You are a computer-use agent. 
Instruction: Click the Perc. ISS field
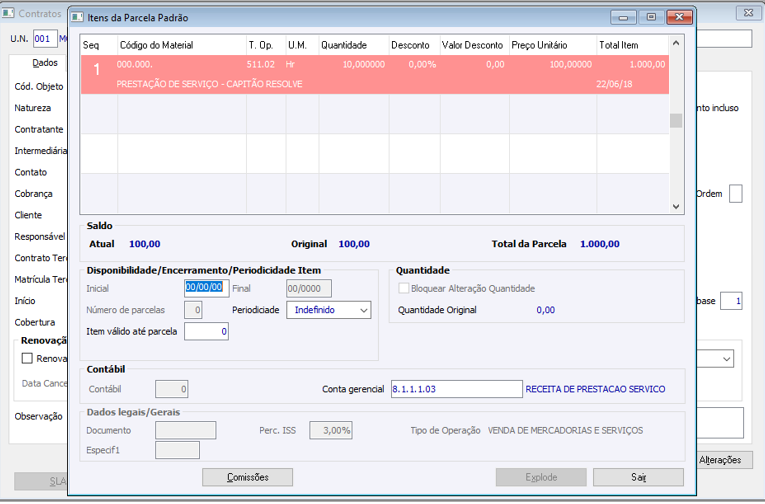coord(331,430)
